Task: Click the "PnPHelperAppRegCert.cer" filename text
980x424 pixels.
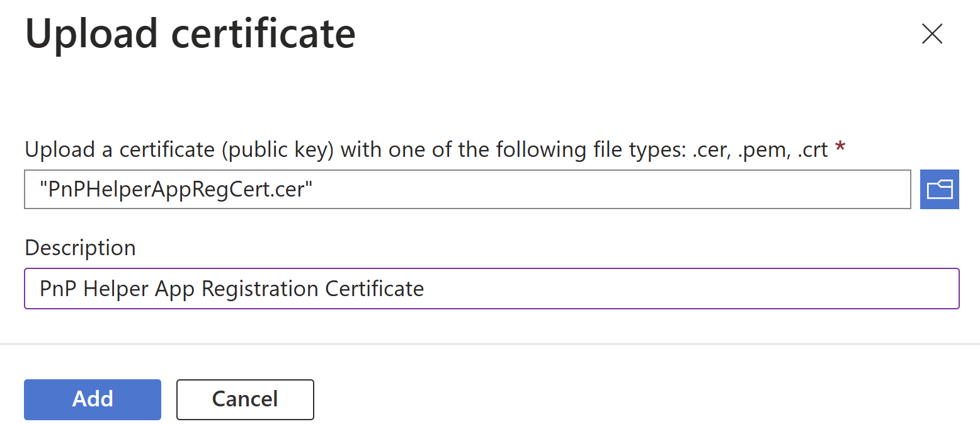Action: point(176,189)
